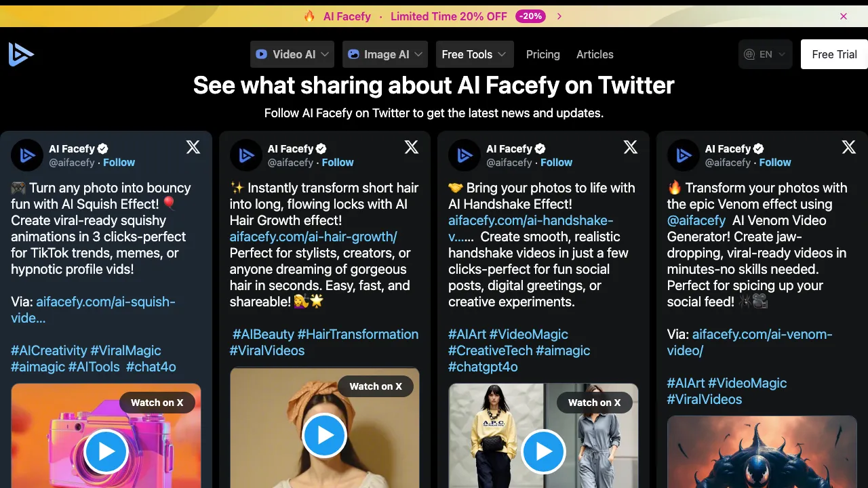Open the Video AI dropdown menu

click(x=292, y=54)
